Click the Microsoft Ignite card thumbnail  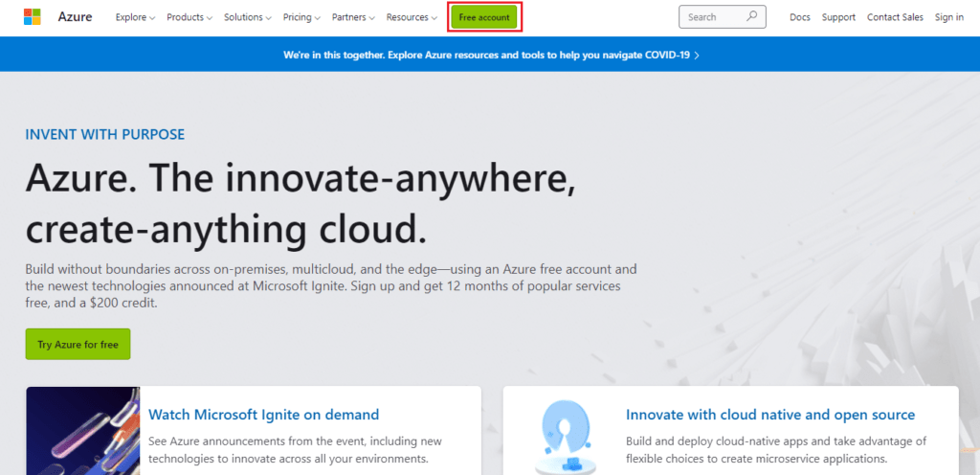pyautogui.click(x=83, y=431)
